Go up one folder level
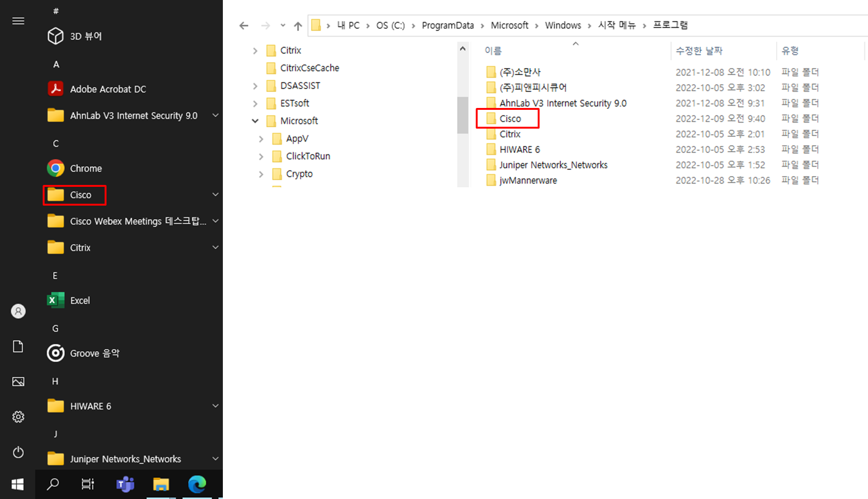 [x=298, y=25]
